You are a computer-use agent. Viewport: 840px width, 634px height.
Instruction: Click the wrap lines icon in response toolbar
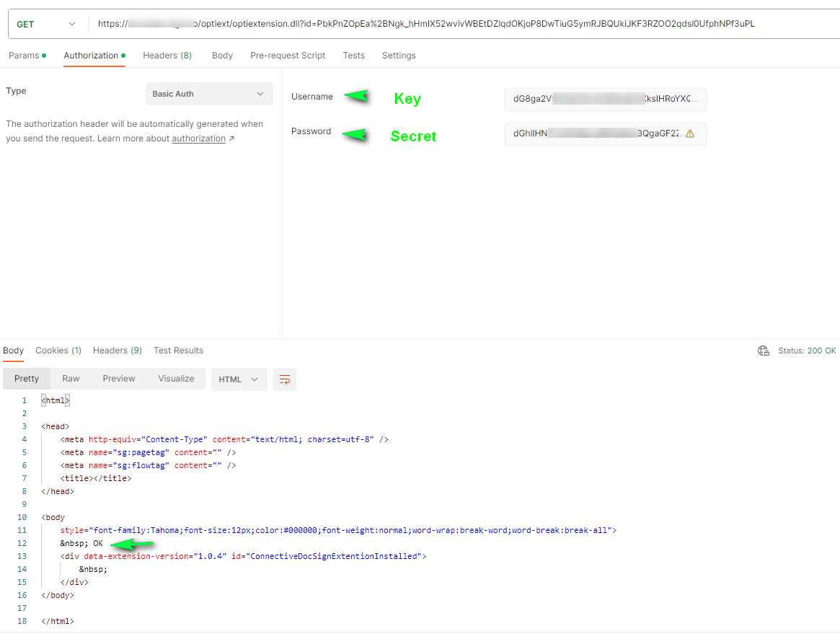[x=285, y=379]
